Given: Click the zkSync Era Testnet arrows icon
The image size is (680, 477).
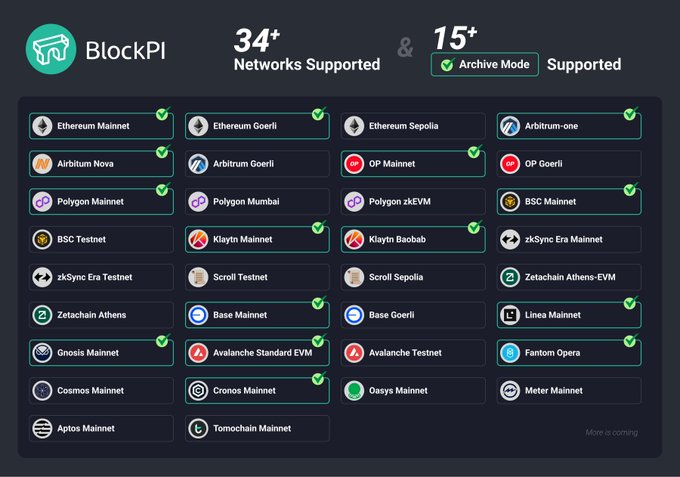Looking at the screenshot, I should pyautogui.click(x=42, y=277).
